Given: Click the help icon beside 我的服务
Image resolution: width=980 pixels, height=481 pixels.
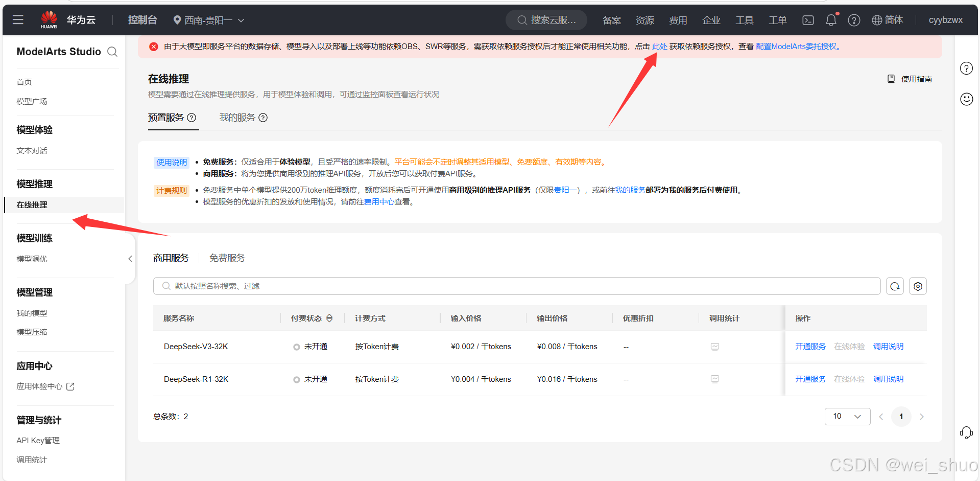Looking at the screenshot, I should 263,118.
